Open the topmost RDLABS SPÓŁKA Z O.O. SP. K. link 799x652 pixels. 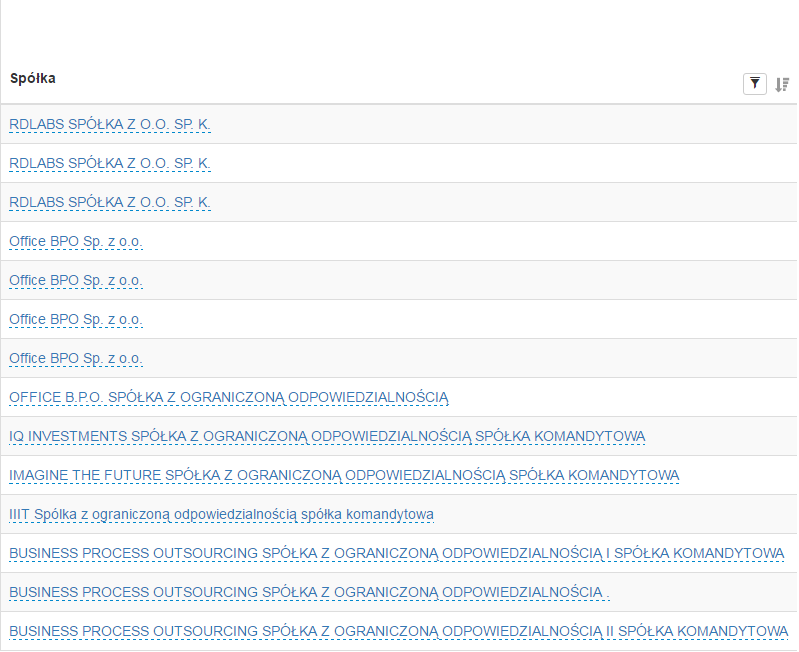click(110, 124)
